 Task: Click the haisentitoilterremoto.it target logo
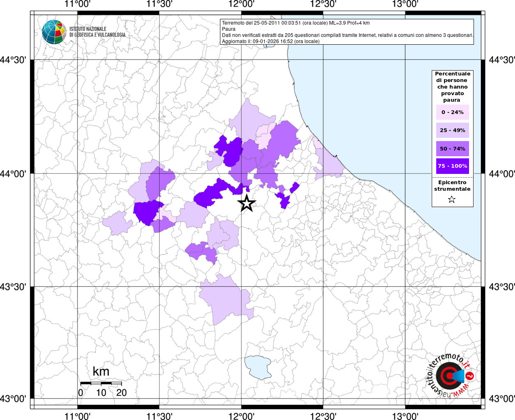click(x=448, y=376)
